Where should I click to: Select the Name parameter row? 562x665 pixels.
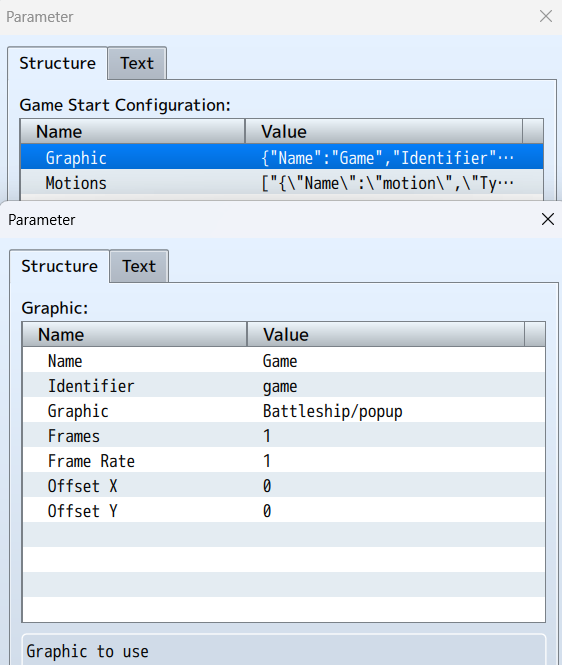[284, 360]
